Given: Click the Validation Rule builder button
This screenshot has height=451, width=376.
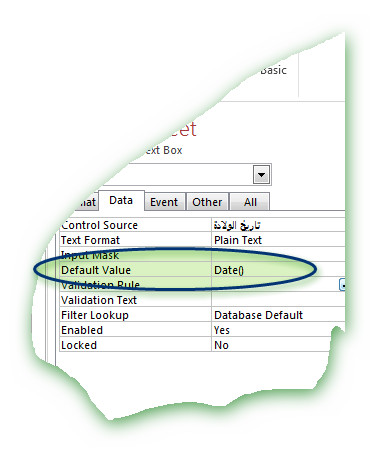Looking at the screenshot, I should (342, 285).
